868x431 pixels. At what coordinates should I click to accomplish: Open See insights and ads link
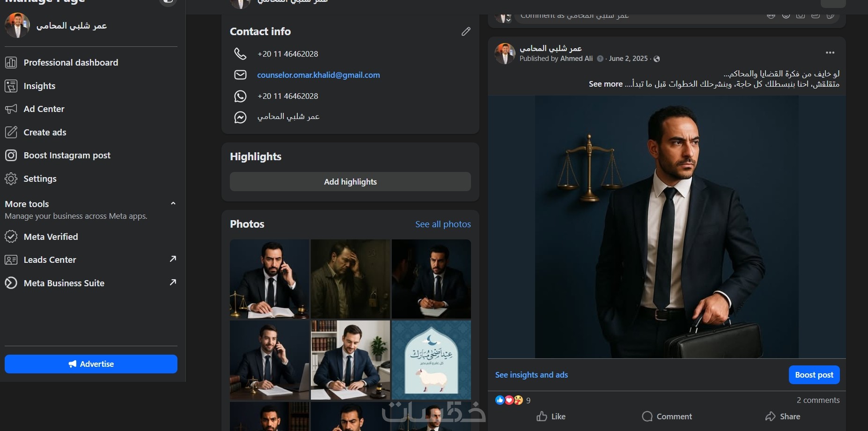(531, 375)
